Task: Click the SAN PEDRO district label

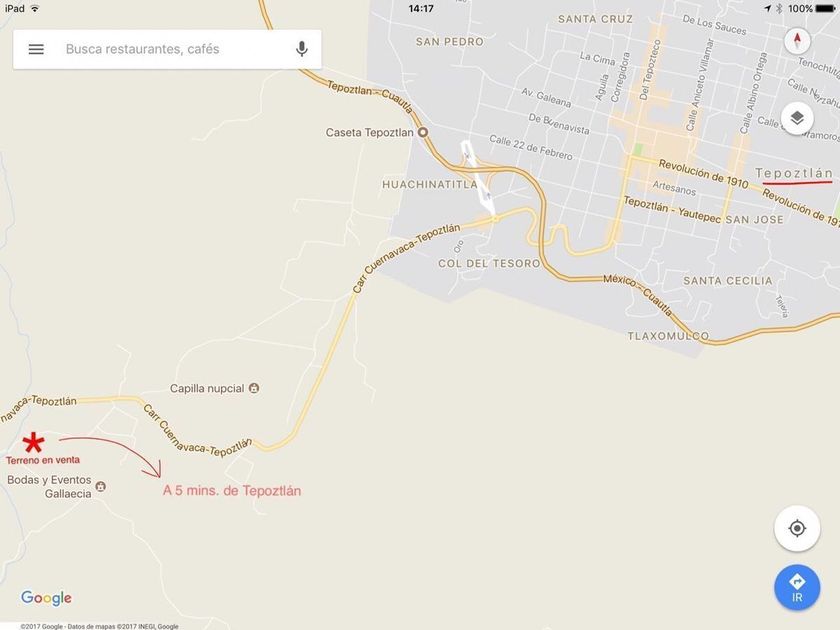Action: coord(449,42)
